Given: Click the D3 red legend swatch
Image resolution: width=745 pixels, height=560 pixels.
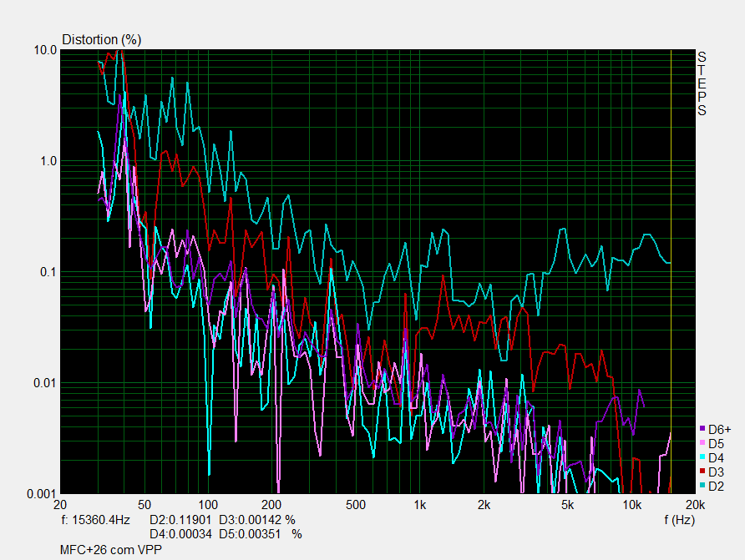Looking at the screenshot, I should 702,472.
